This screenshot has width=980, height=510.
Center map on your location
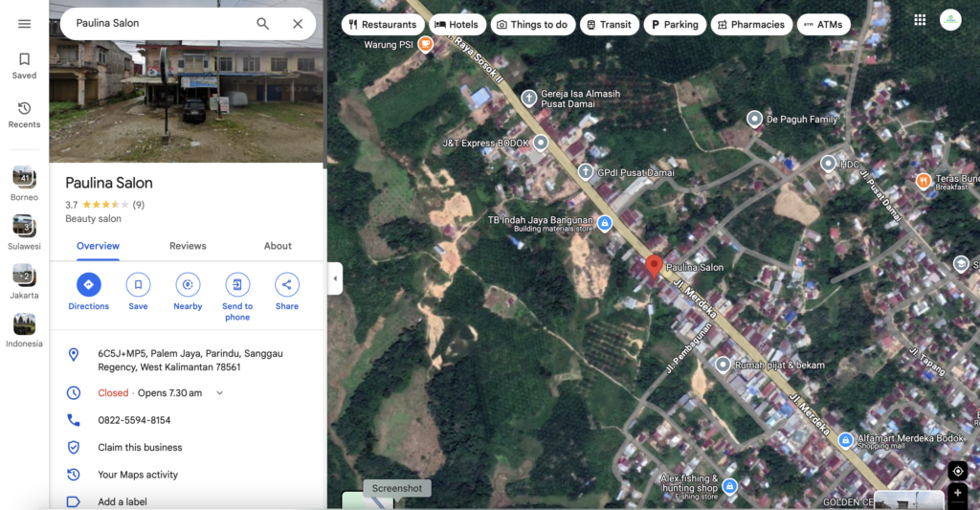[x=958, y=471]
